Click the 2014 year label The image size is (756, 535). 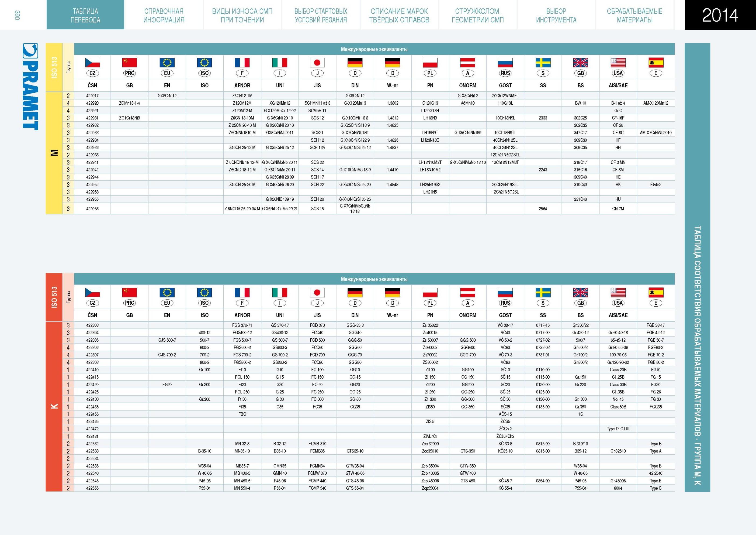click(720, 15)
